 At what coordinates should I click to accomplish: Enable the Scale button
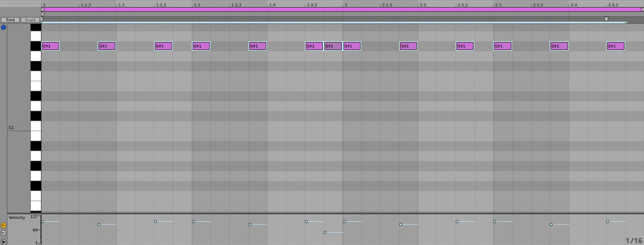point(30,20)
